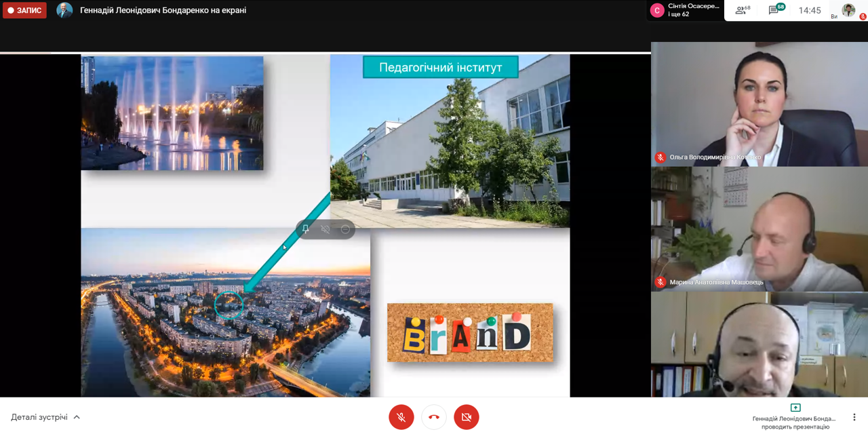Expand the Сінтія Осасере and 62 others chip
This screenshot has width=868, height=434.
[x=685, y=10]
